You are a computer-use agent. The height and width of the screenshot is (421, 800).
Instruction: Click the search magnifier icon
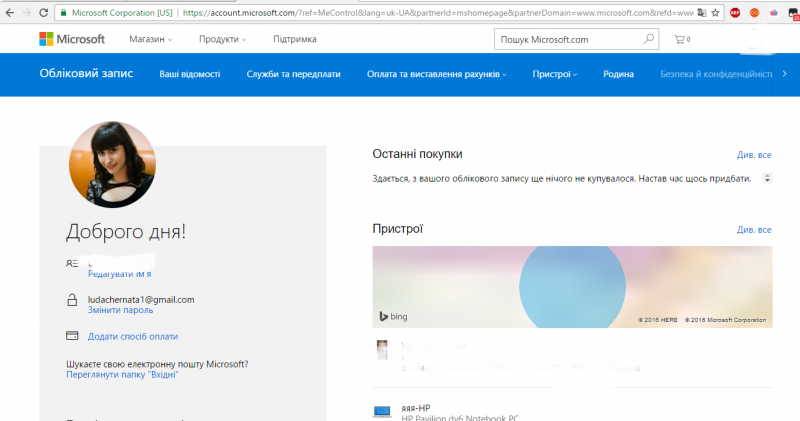(x=648, y=39)
